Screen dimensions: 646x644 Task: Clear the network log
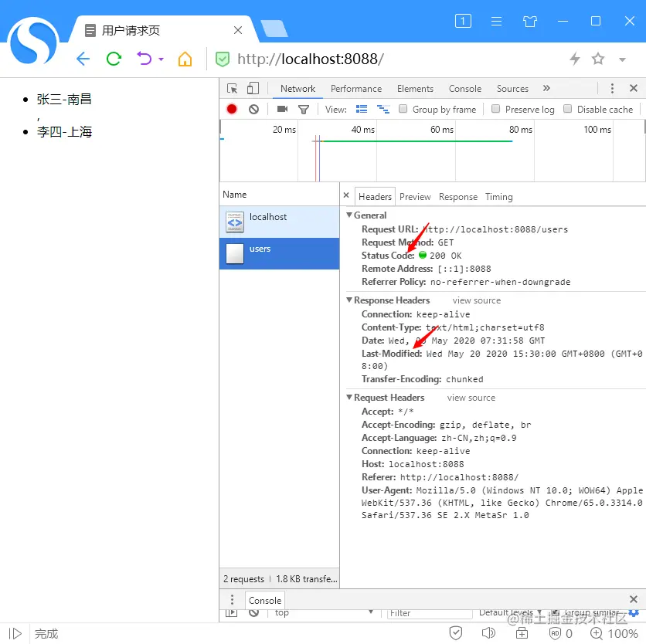(x=253, y=109)
